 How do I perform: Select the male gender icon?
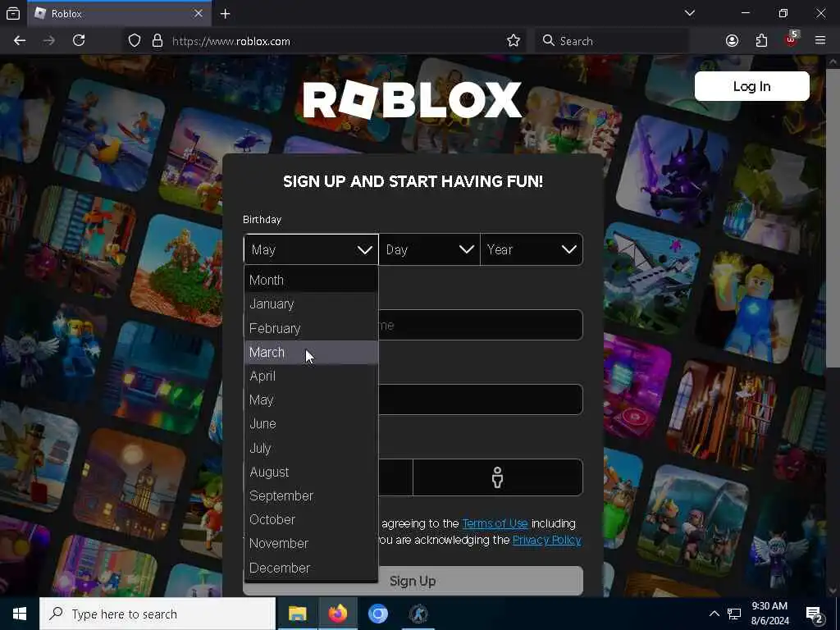point(498,477)
